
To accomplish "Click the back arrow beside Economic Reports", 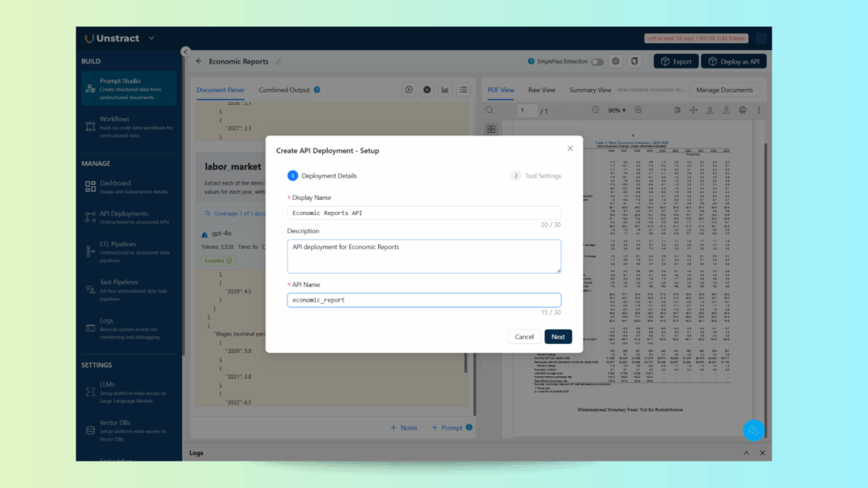I will (199, 62).
